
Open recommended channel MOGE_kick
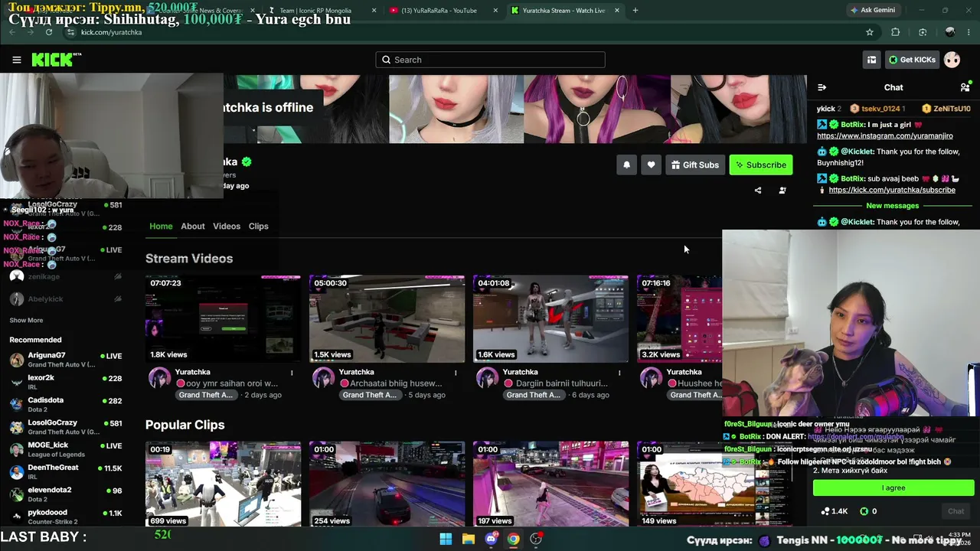coord(65,448)
